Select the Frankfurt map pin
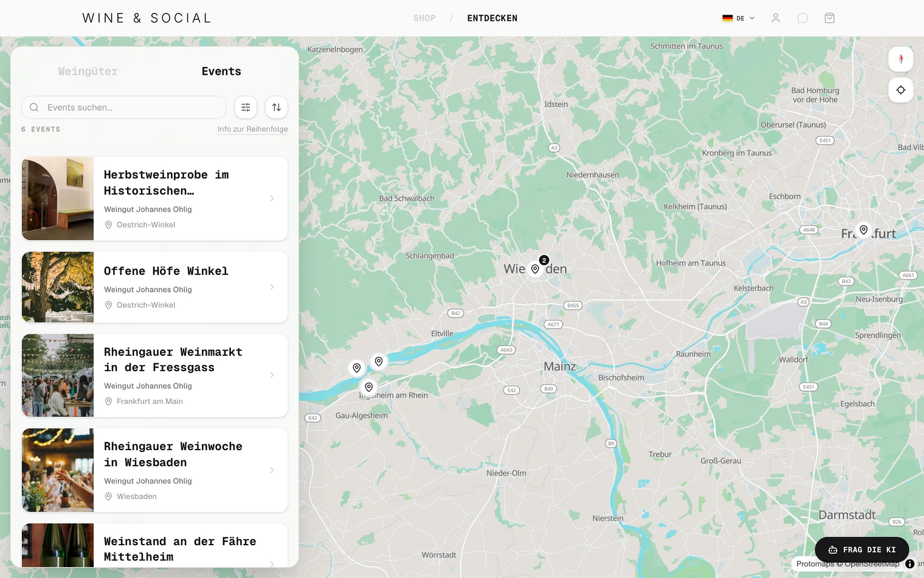This screenshot has width=924, height=578. coord(864,230)
